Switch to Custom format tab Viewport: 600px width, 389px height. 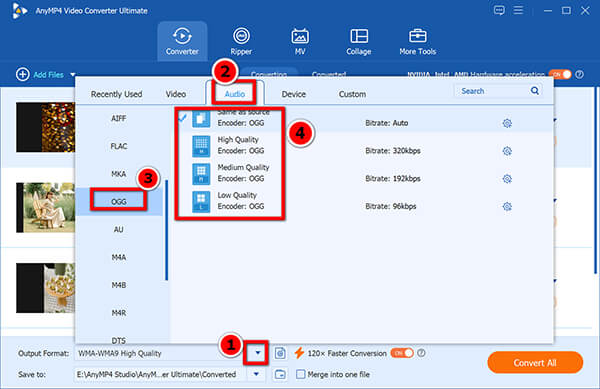[x=352, y=94]
